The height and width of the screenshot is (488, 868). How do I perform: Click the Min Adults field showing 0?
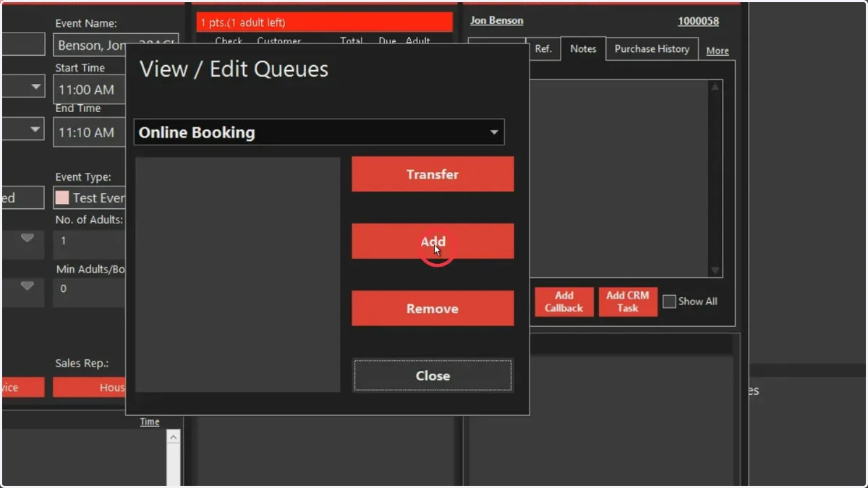click(x=90, y=292)
